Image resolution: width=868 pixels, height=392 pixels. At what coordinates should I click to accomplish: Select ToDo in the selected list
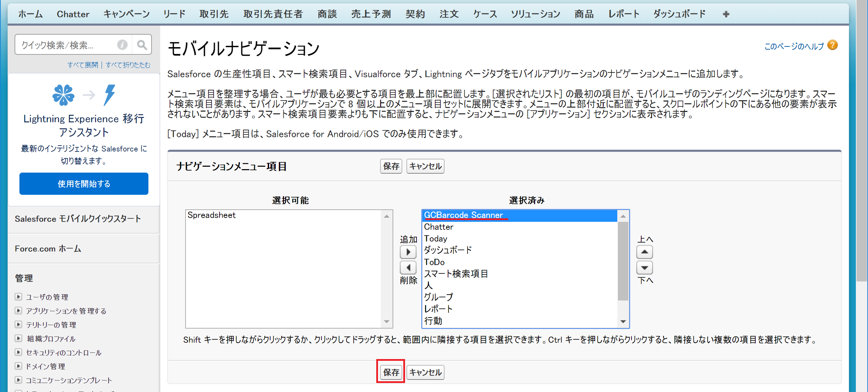click(520, 262)
